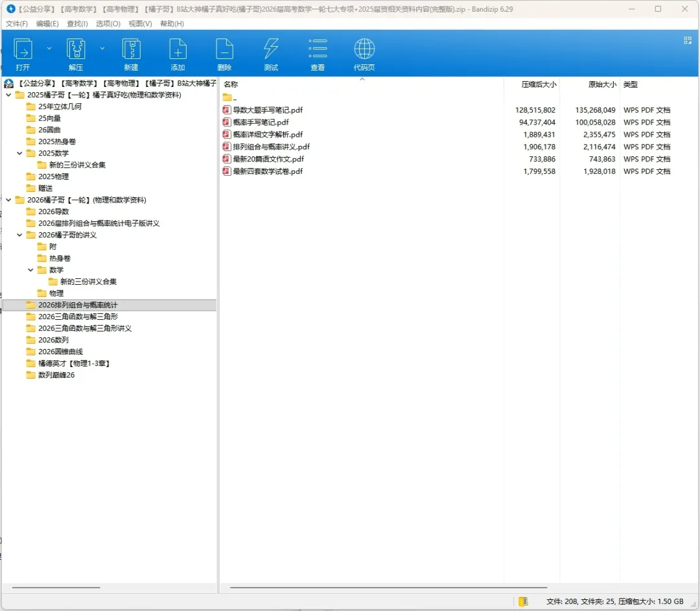Click PDF icon of 最新20篇语文作文.pdf
Screen dimensions: 700x611
point(227,158)
